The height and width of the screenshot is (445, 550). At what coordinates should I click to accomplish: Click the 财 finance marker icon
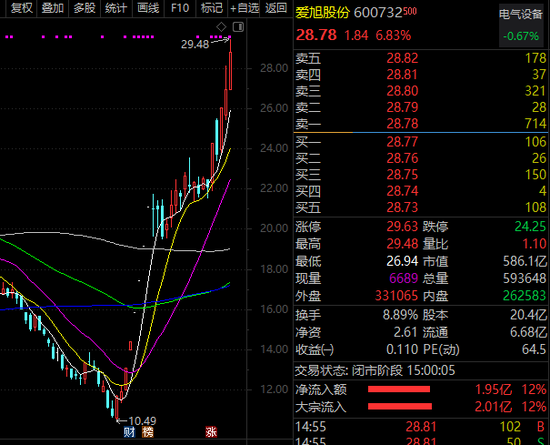click(129, 432)
